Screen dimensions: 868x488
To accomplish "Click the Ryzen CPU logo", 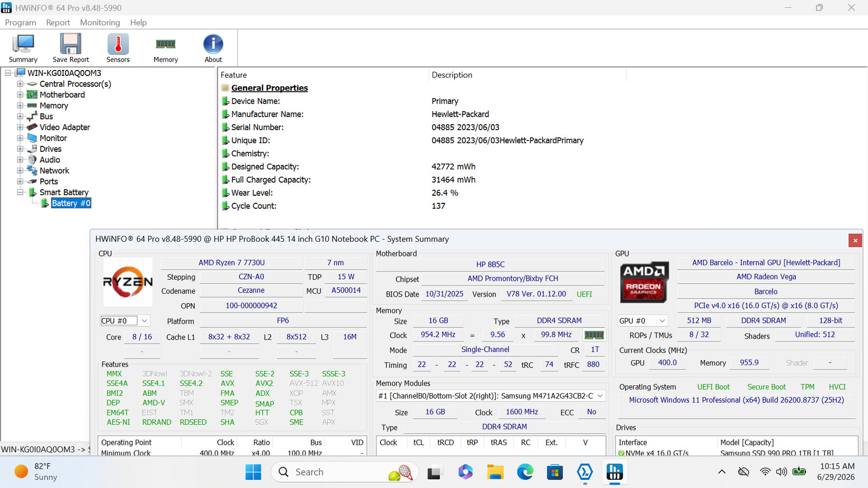I will pos(128,282).
